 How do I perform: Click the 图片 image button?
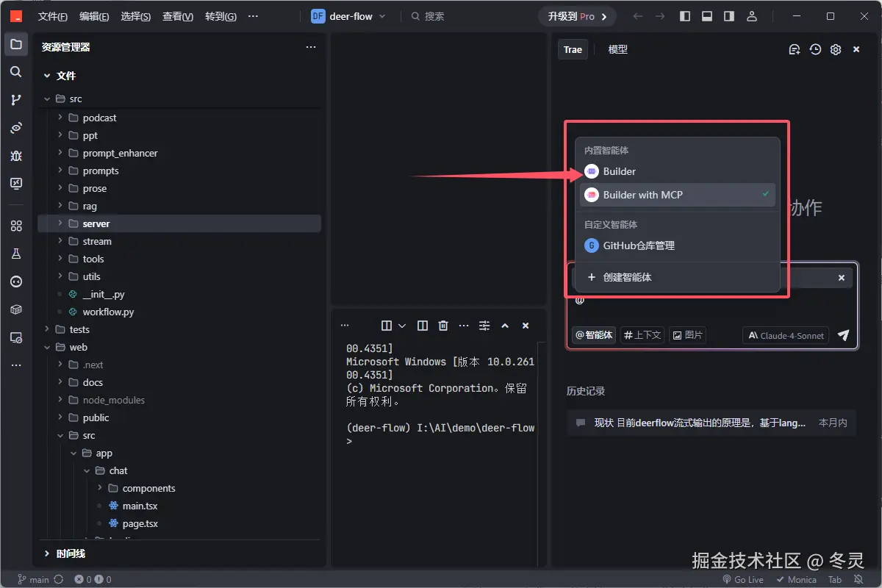(x=687, y=335)
